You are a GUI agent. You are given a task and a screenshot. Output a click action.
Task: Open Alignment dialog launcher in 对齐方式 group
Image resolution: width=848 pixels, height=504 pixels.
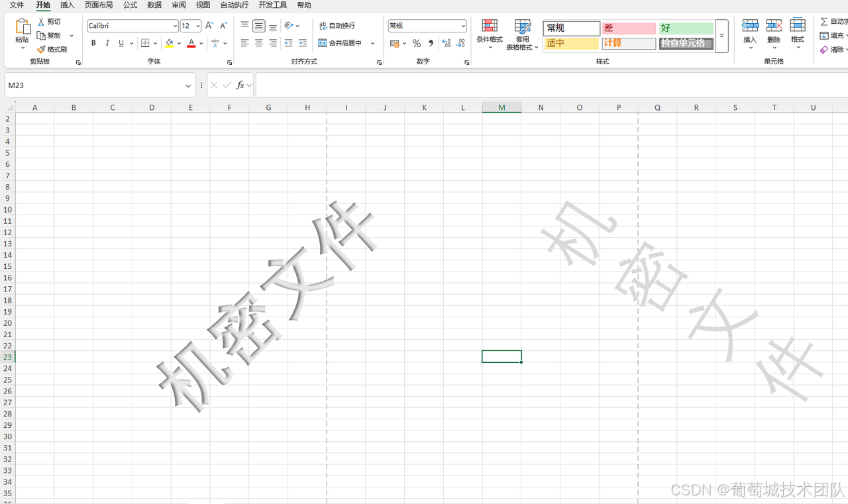coord(380,62)
